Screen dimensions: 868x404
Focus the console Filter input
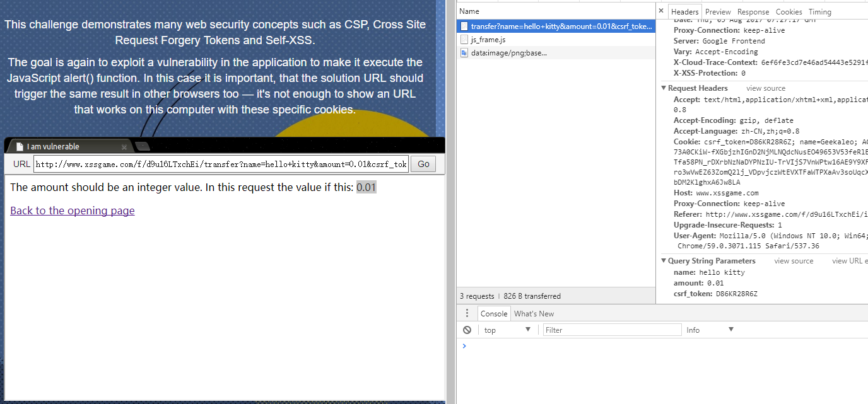click(x=612, y=330)
